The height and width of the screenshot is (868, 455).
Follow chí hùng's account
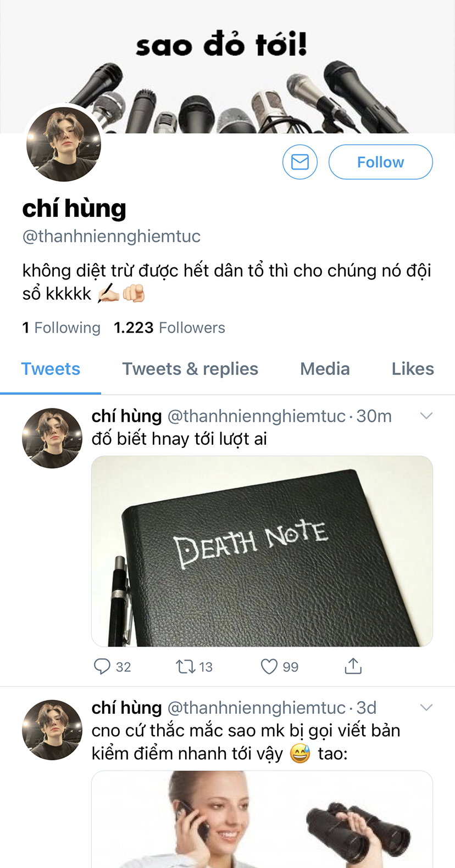click(381, 162)
